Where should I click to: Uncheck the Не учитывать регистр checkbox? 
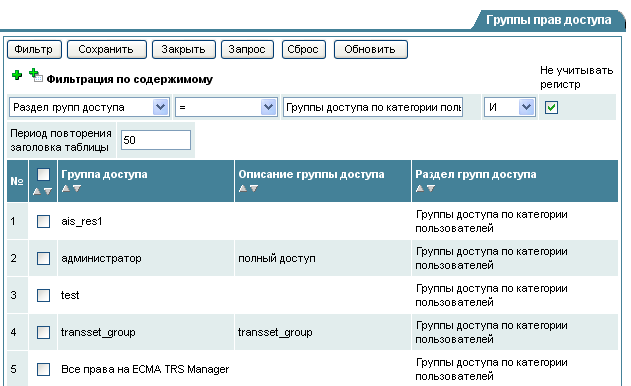551,107
